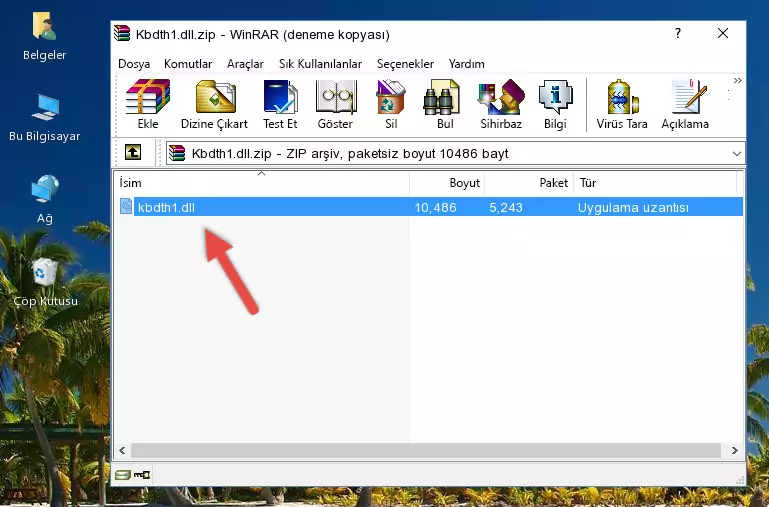
Task: Select Bu Bilgisayar desktop icon
Action: click(45, 118)
